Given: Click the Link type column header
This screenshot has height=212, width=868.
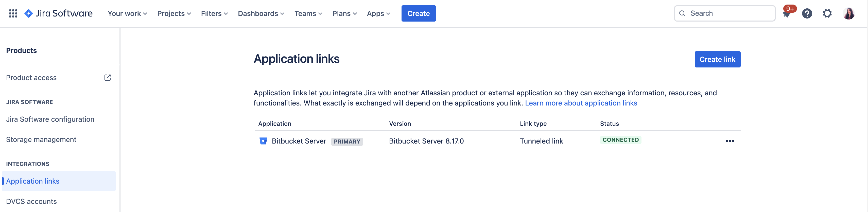Looking at the screenshot, I should (533, 124).
